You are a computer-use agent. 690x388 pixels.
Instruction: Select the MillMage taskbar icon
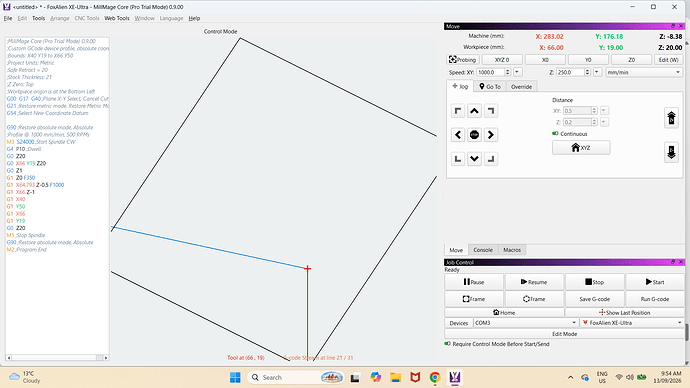point(455,377)
